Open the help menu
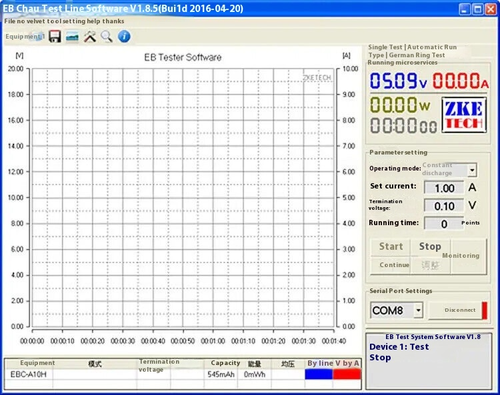This screenshot has height=395, width=500. pos(94,21)
